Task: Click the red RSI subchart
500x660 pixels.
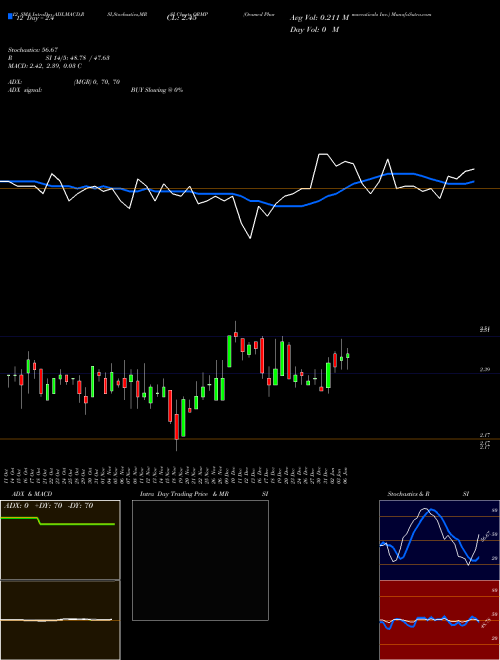Action: [x=439, y=620]
